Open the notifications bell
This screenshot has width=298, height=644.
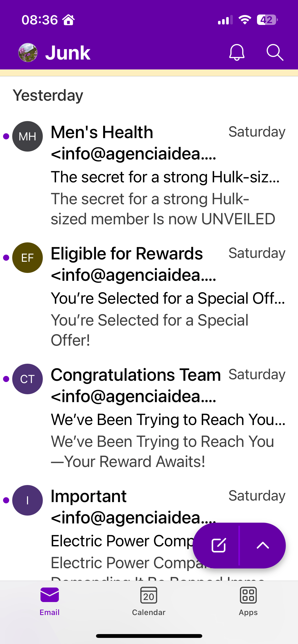[x=237, y=52]
